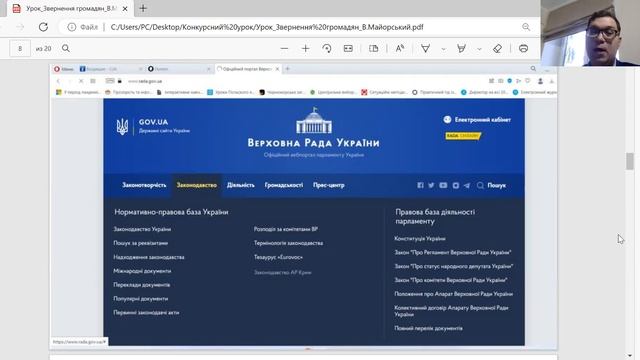Open the Громадськості menu
Screen dimensions: 640x360
pyautogui.click(x=284, y=185)
